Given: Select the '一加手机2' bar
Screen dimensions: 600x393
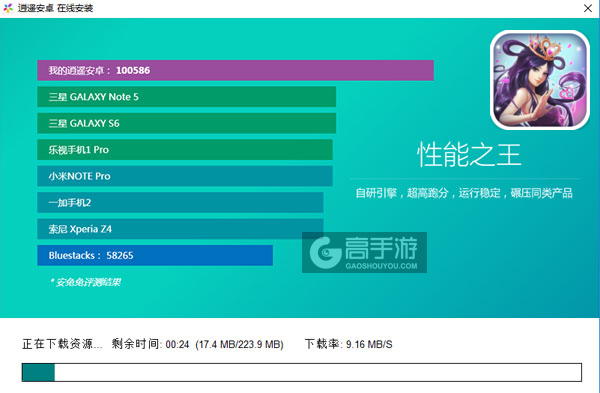Looking at the screenshot, I should 180,202.
